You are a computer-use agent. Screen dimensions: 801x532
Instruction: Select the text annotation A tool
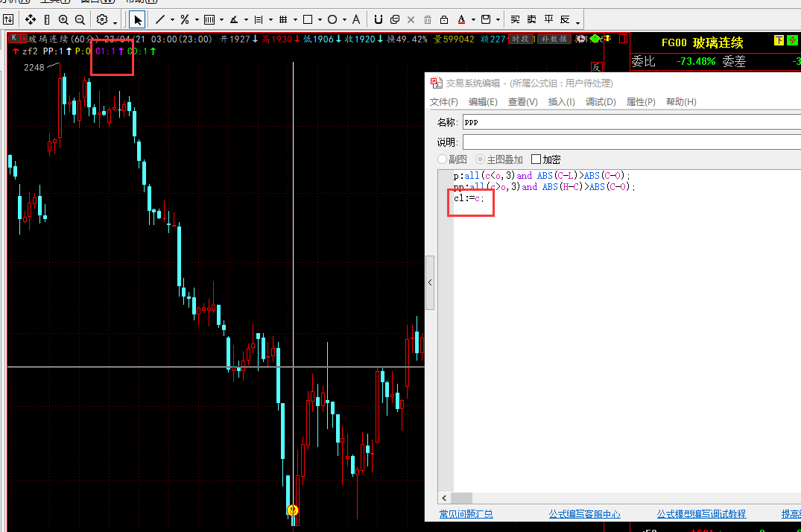(356, 19)
